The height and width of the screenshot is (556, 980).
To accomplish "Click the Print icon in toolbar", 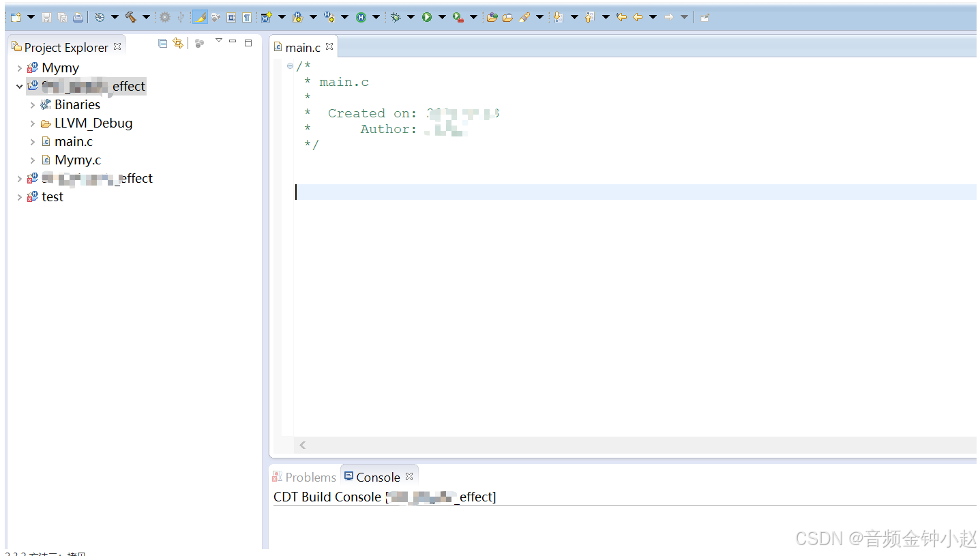I will [78, 17].
